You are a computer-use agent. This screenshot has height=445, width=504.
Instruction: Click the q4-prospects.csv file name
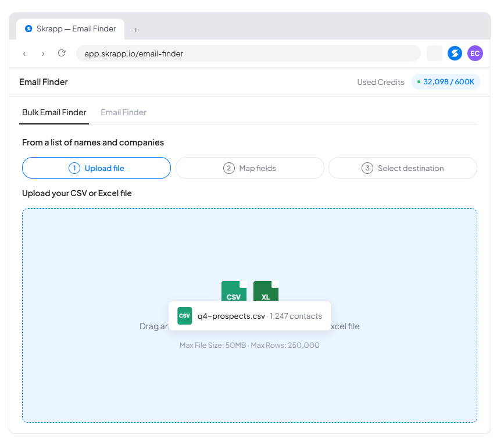[x=231, y=316]
